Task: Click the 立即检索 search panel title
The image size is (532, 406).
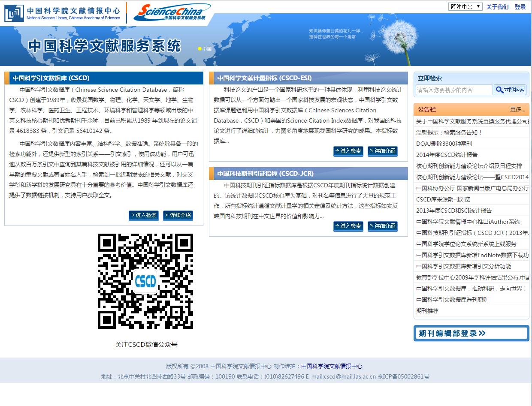Action: [430, 78]
